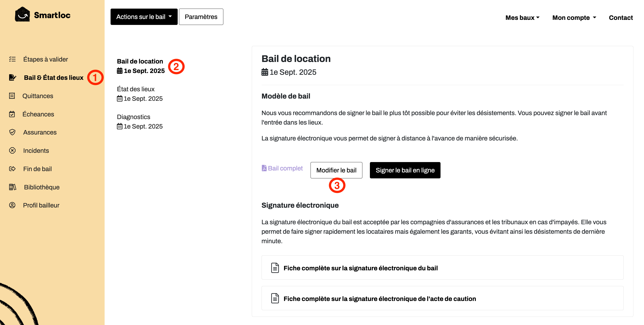Click the Bail complet PDF icon
Image resolution: width=644 pixels, height=325 pixels.
pyautogui.click(x=264, y=168)
